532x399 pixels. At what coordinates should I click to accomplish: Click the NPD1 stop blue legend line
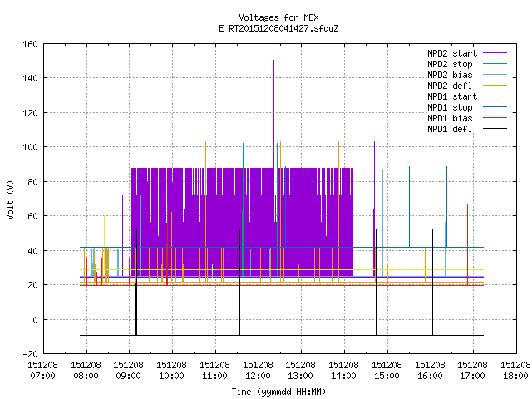click(495, 107)
